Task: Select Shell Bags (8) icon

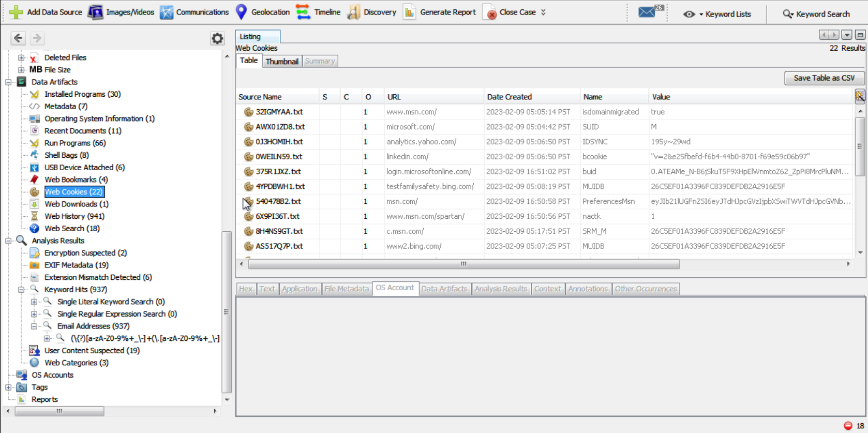Action: click(35, 155)
